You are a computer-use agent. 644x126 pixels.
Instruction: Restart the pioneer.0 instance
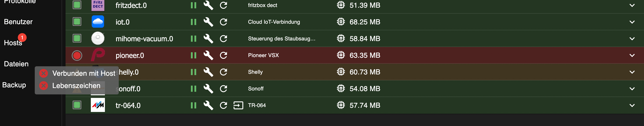coord(223,55)
